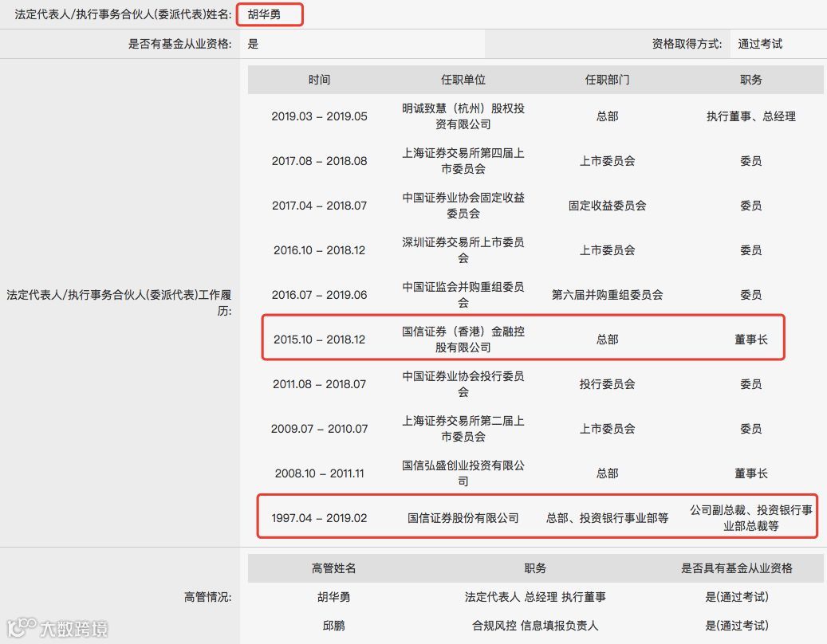The image size is (827, 644).
Task: Click 胡华勇 in the executives table
Action: 334,597
